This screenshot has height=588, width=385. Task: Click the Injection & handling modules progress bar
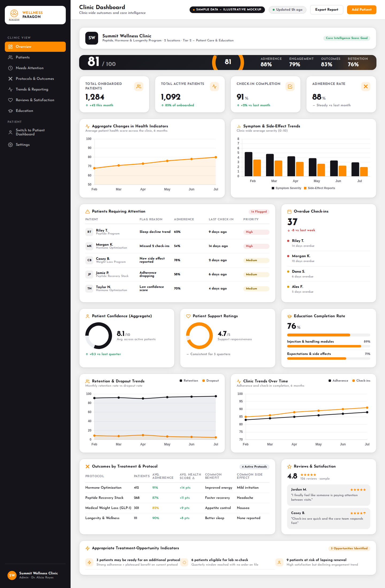(x=329, y=346)
